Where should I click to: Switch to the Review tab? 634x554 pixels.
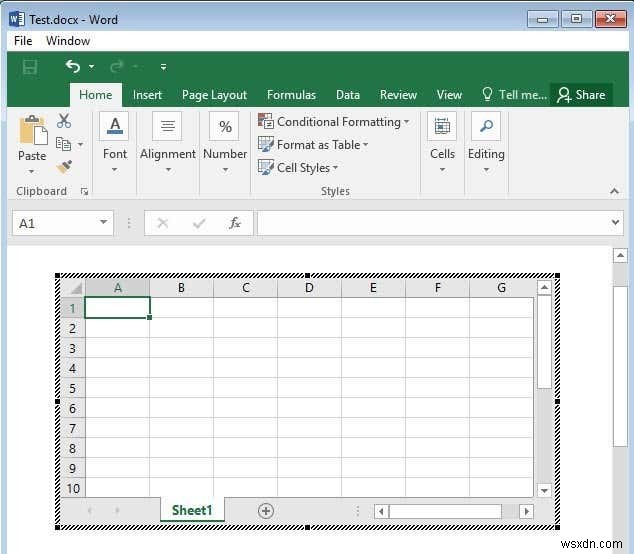pyautogui.click(x=398, y=95)
